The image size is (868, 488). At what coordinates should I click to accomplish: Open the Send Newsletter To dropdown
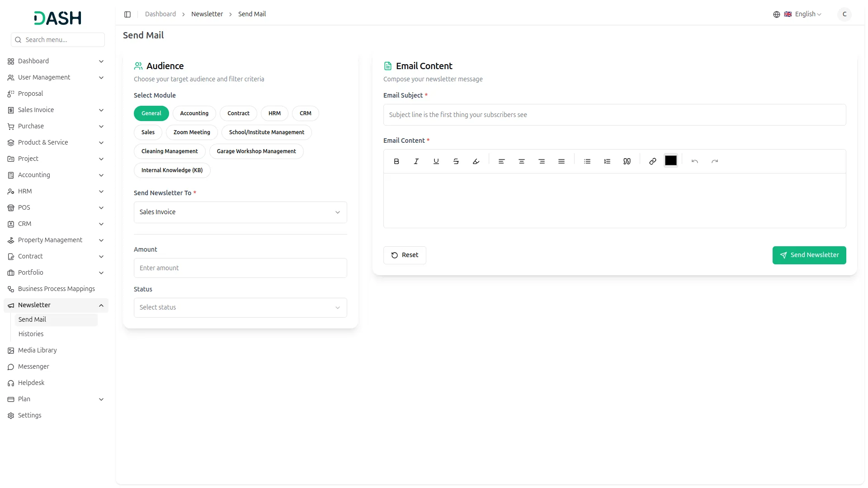click(241, 212)
